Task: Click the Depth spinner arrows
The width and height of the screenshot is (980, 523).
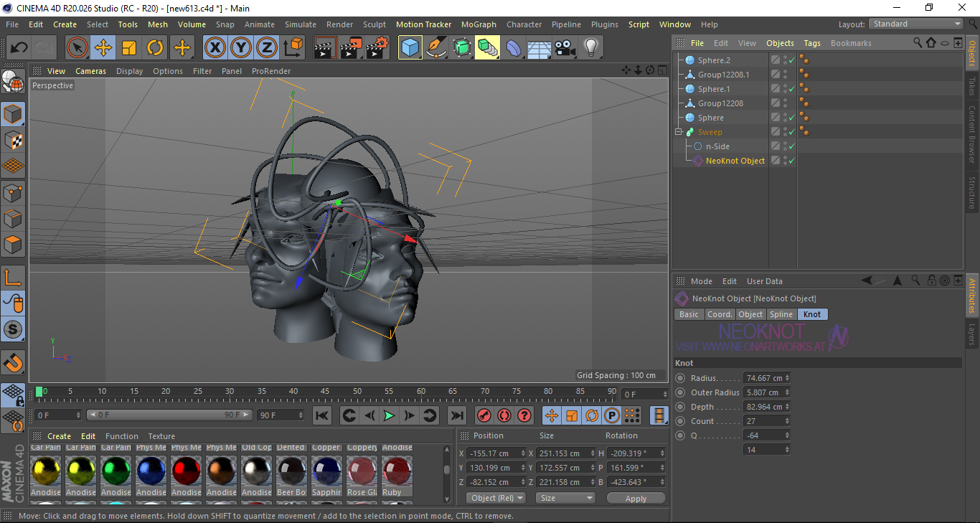Action: (x=787, y=407)
